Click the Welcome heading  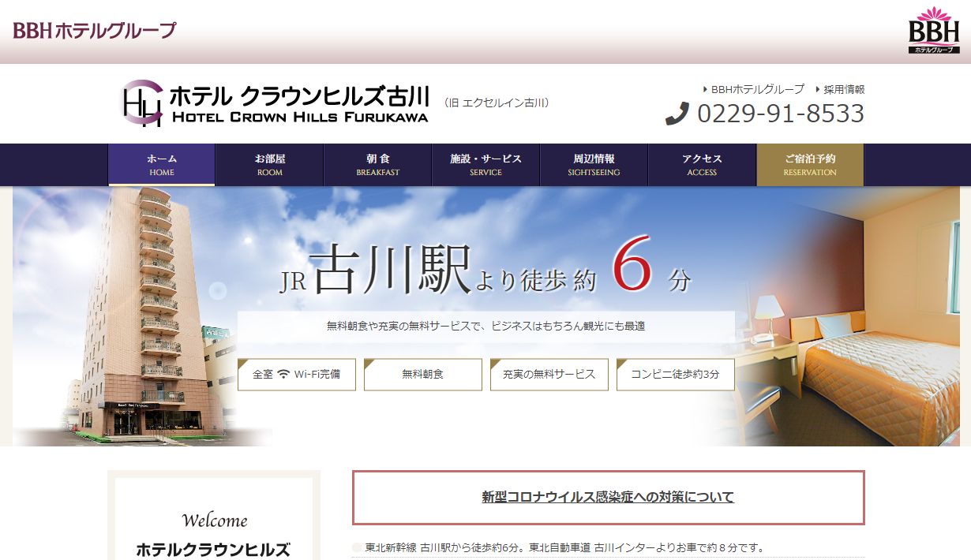(214, 521)
